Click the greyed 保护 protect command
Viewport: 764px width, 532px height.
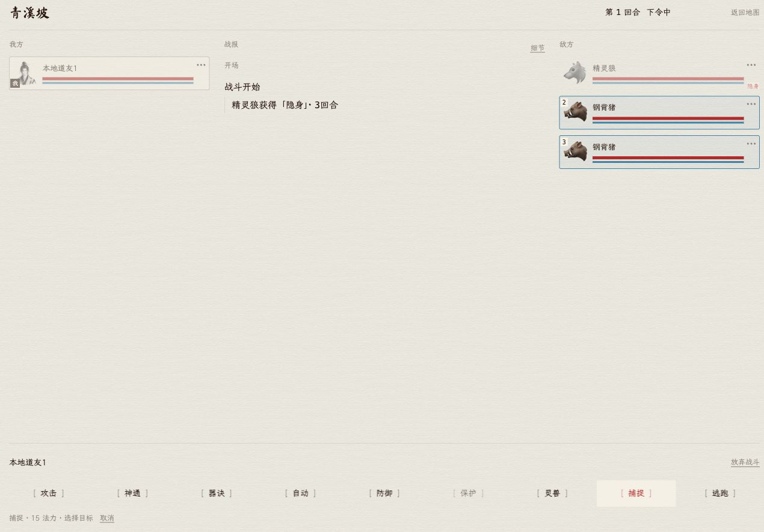(x=468, y=493)
